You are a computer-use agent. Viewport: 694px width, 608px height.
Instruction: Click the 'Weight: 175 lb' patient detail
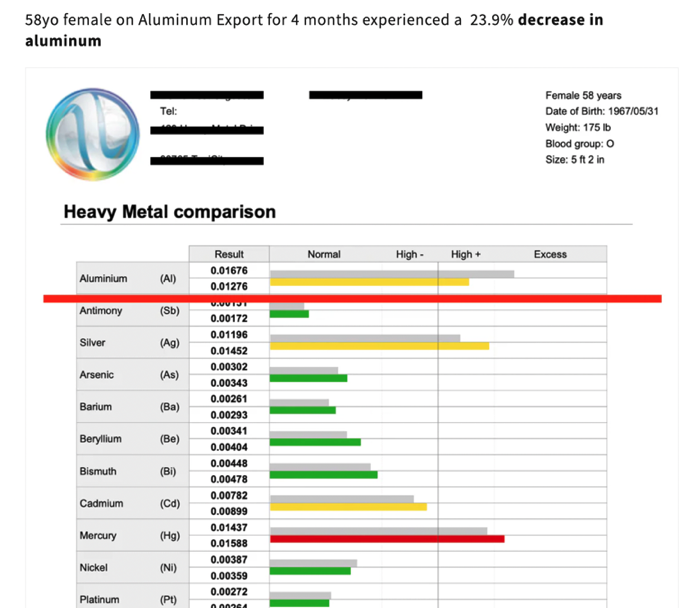click(580, 127)
